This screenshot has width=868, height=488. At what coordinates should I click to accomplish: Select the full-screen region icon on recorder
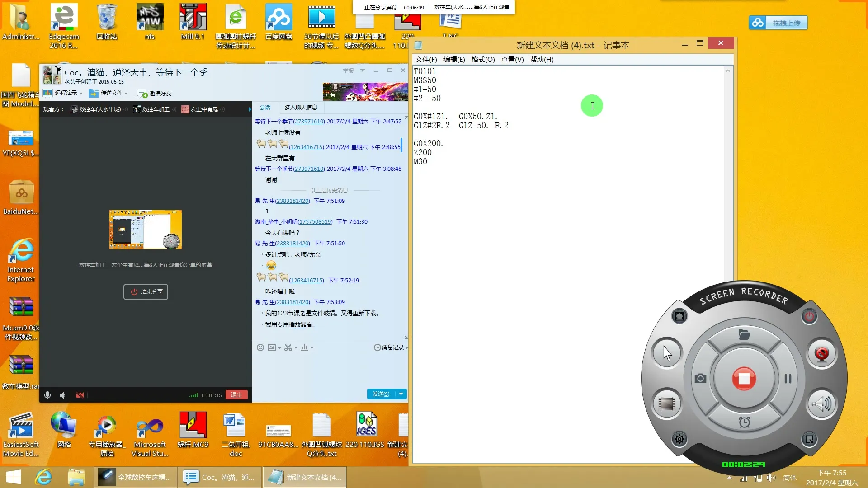pos(679,316)
